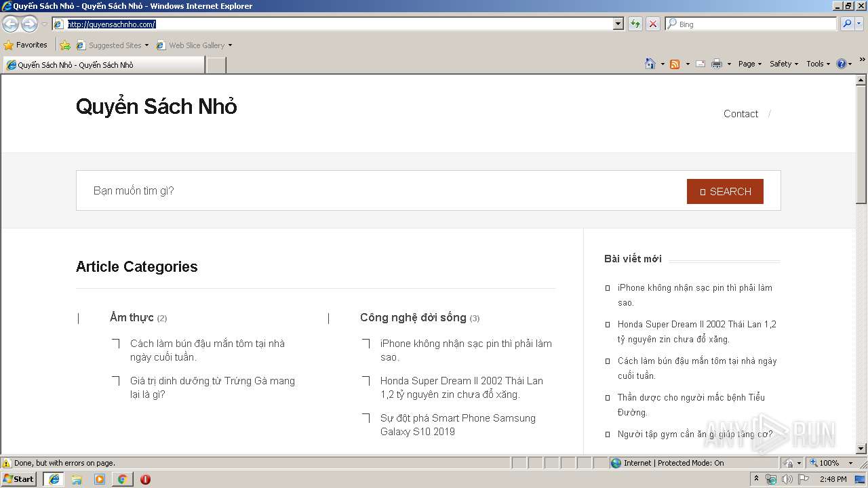Open Windows Explorer folder taskbar icon
Image resolution: width=868 pixels, height=488 pixels.
pos(77,479)
